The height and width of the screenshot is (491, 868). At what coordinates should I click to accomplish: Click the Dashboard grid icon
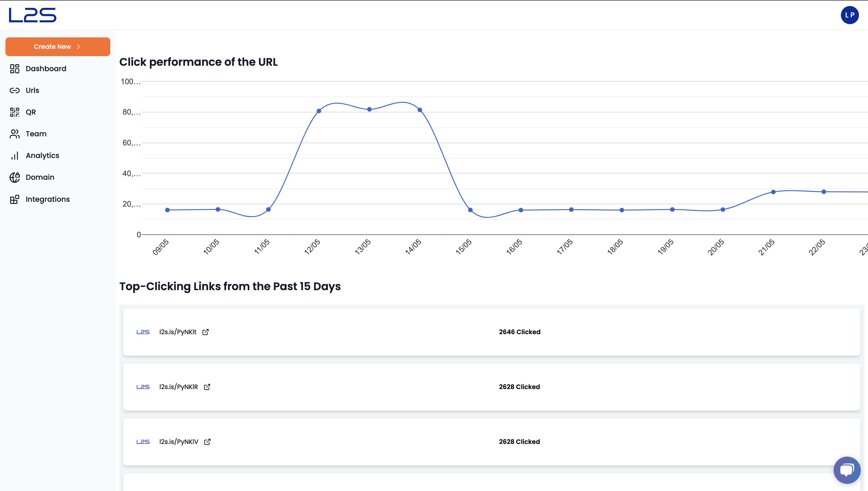(14, 69)
